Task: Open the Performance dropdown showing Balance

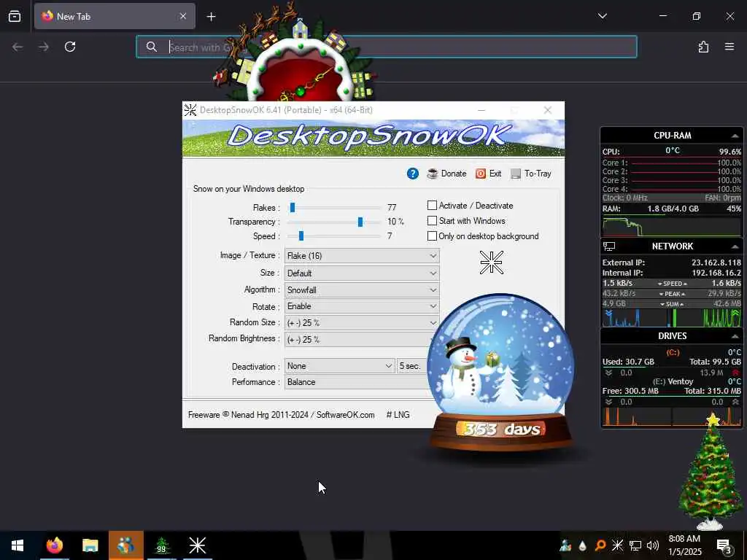Action: coord(357,382)
